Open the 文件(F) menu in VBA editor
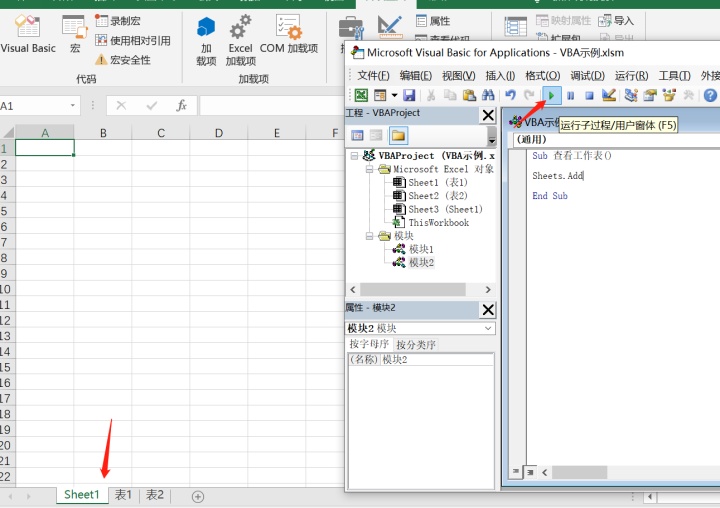 coord(373,75)
